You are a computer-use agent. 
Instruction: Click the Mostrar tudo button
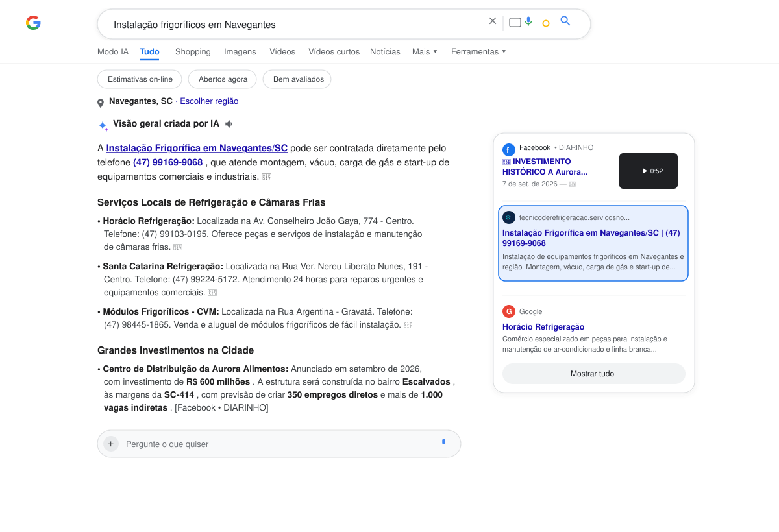click(594, 374)
